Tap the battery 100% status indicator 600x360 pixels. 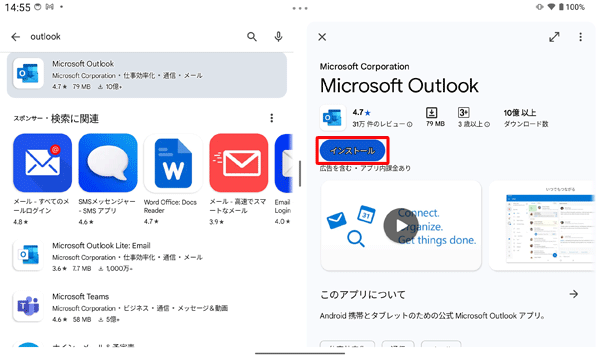click(572, 7)
